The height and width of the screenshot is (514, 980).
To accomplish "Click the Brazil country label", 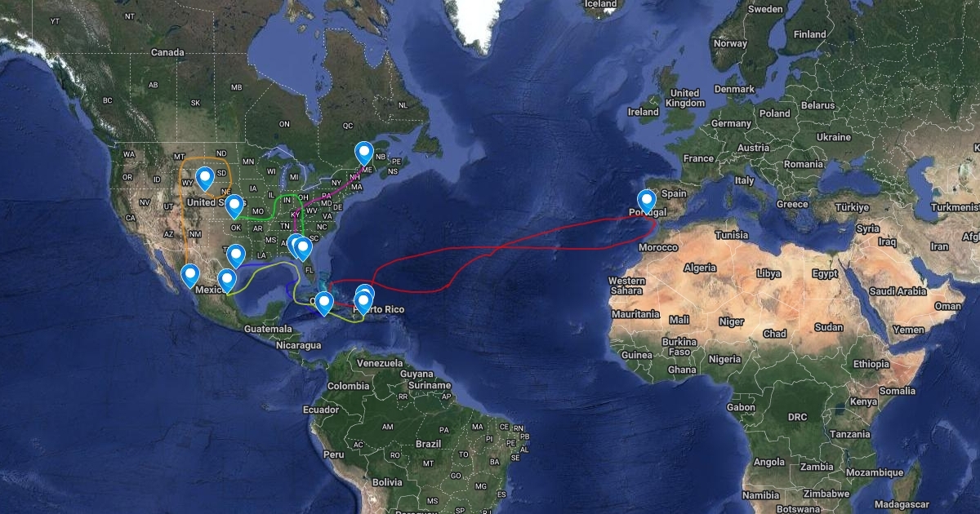I will tap(428, 444).
